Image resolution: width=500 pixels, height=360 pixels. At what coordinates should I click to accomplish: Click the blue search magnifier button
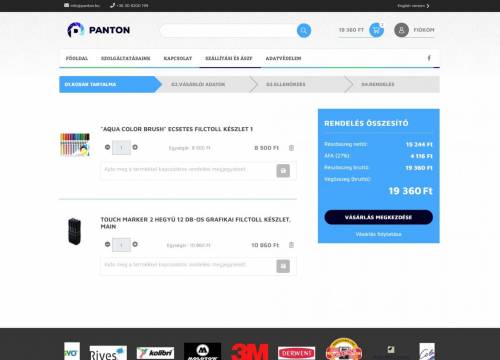click(304, 31)
